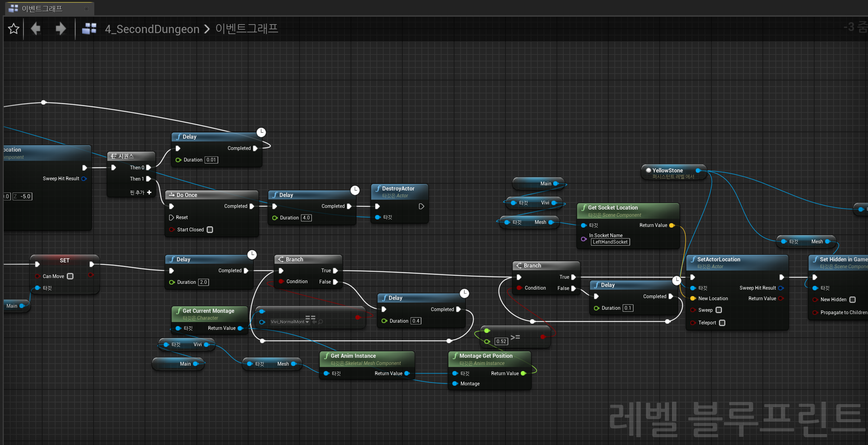Screen dimensions: 868x445
Task: Select the Get Current Montage node title
Action: tap(208, 311)
